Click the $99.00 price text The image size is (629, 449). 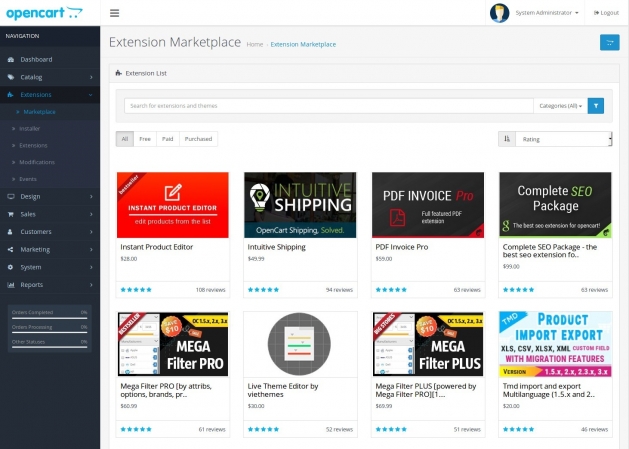[511, 266]
